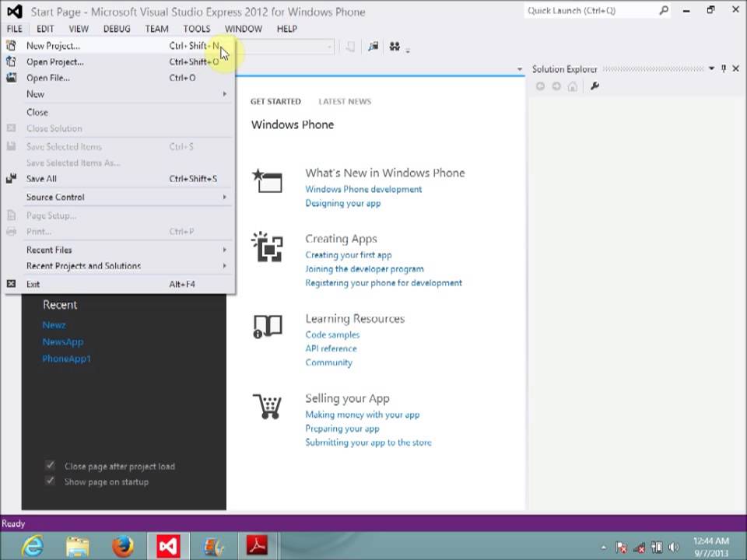Click the Open Project menu icon

[x=11, y=62]
